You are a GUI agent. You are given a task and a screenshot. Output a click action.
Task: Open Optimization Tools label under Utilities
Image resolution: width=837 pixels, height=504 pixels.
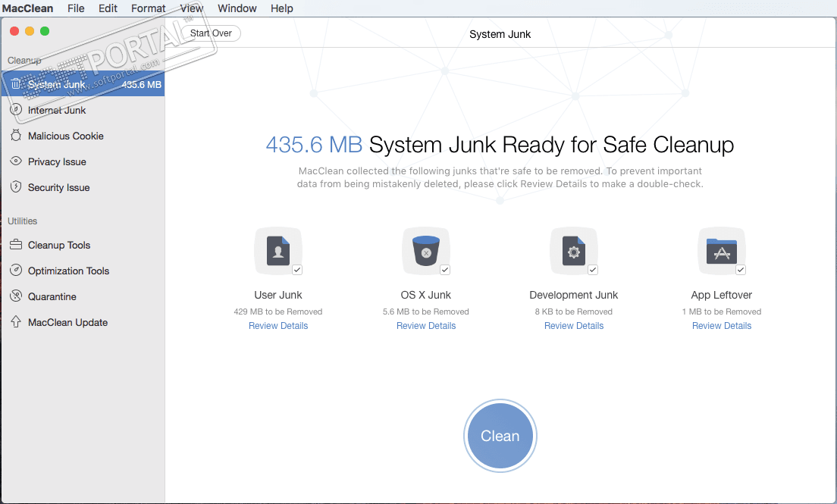[68, 271]
